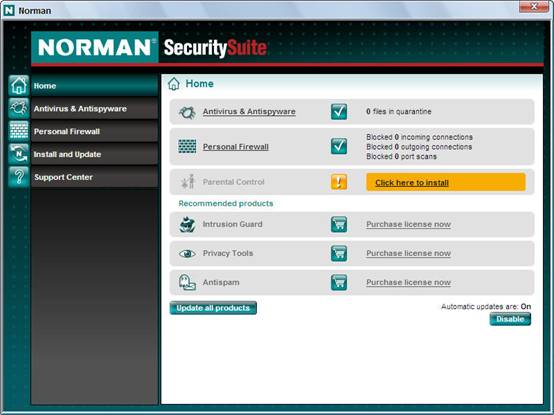Screen dimensions: 554x415
Task: Click here to install Parental Control
Action: tap(446, 182)
